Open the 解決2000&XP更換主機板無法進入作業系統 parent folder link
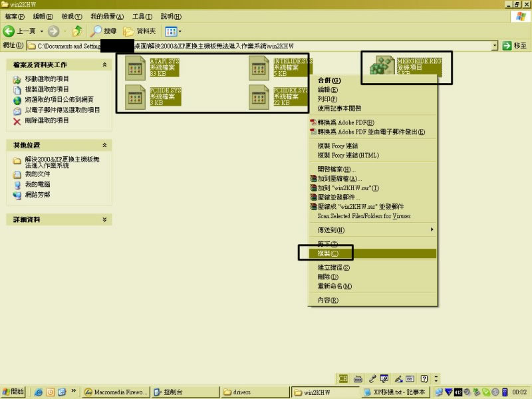 tap(62, 162)
